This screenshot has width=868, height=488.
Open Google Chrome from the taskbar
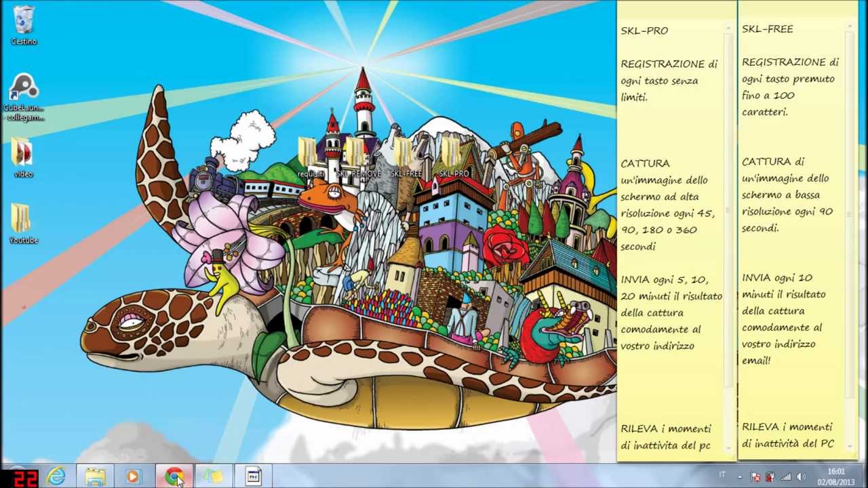coord(174,476)
